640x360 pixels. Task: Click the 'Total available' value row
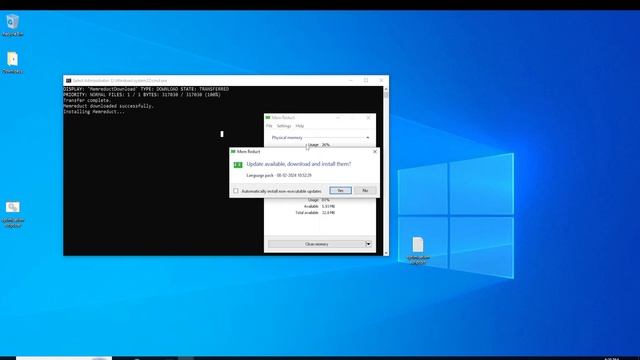point(315,213)
